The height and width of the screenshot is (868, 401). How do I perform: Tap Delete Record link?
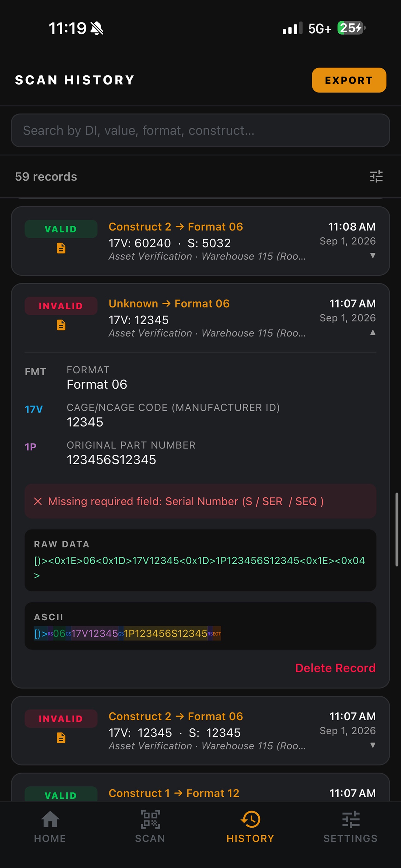coord(335,668)
